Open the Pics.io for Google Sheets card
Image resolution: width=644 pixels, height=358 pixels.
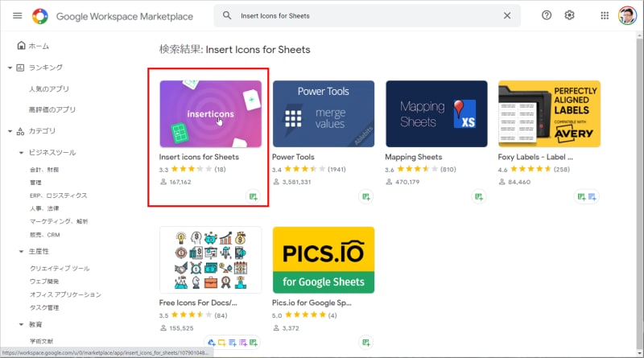[324, 259]
